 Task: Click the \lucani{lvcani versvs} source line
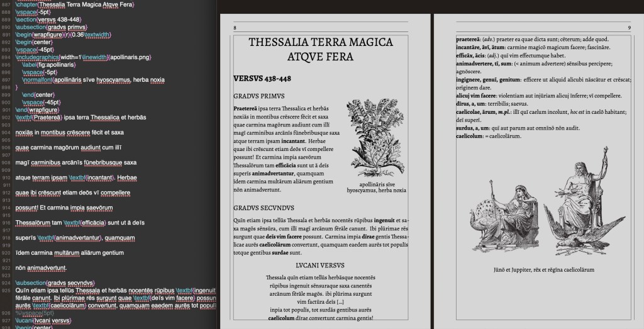(x=43, y=320)
